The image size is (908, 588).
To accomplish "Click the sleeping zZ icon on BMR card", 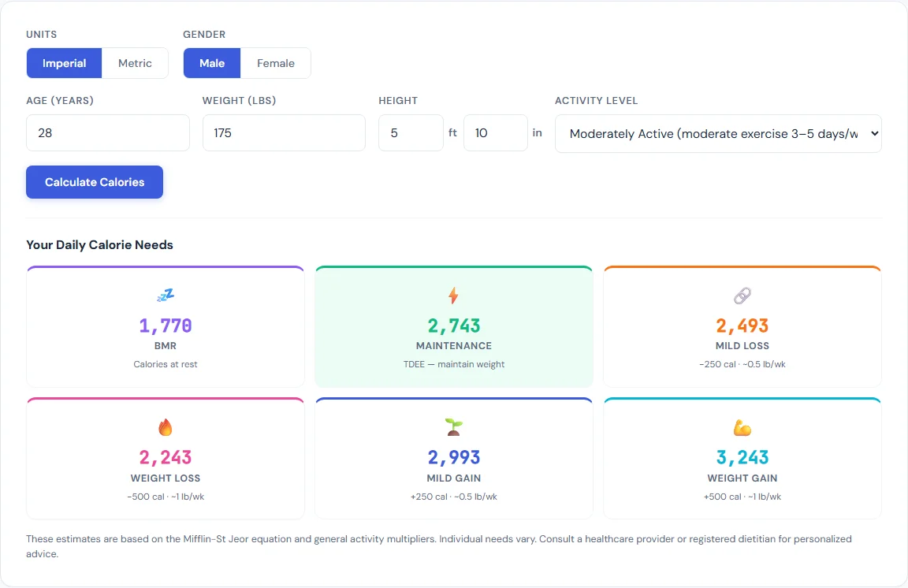I will tap(165, 295).
